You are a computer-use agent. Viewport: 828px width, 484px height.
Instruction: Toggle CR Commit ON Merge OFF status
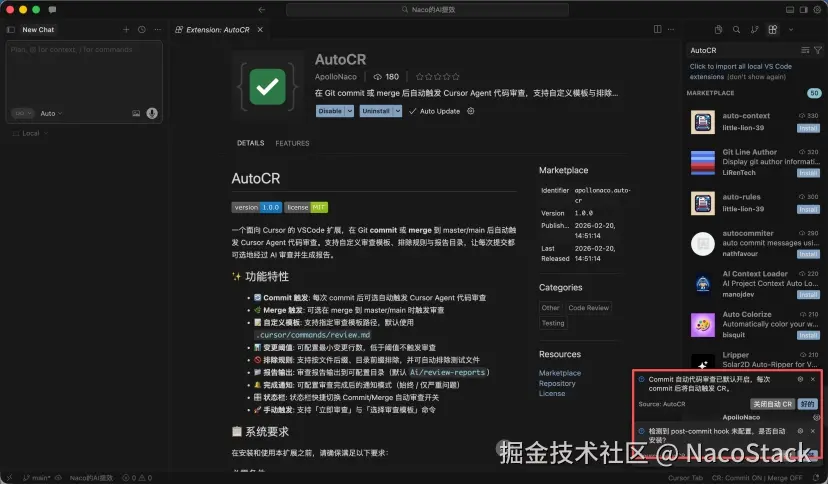[x=757, y=478]
